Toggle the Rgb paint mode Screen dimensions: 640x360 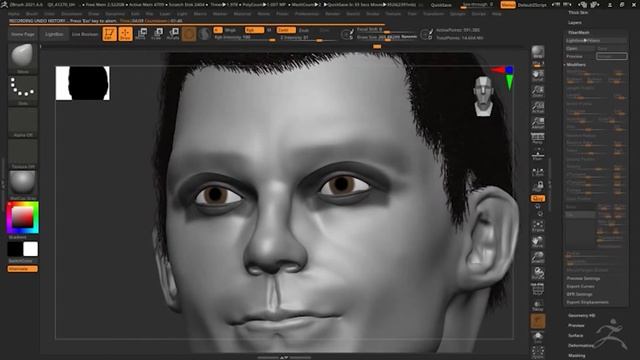[254, 30]
